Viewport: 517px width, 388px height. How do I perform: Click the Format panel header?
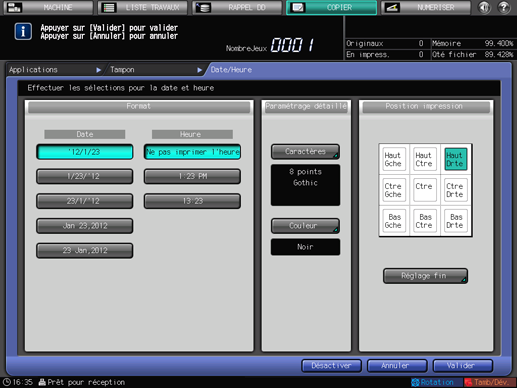click(139, 107)
